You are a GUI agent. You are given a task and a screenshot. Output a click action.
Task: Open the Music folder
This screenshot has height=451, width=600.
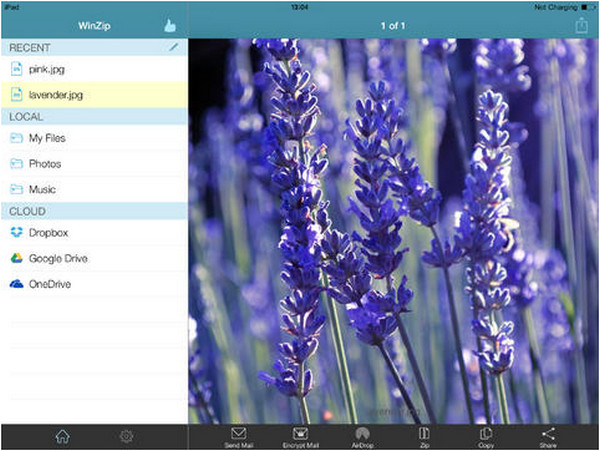tap(43, 190)
